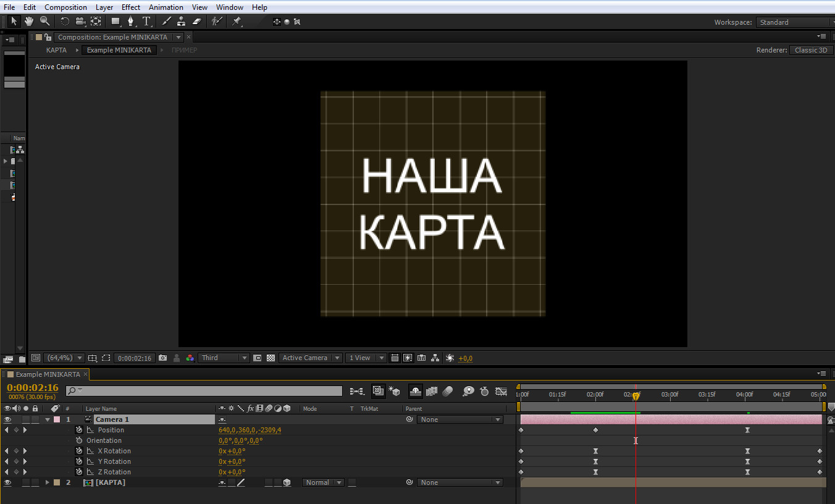Open the Animation menu

(x=166, y=7)
